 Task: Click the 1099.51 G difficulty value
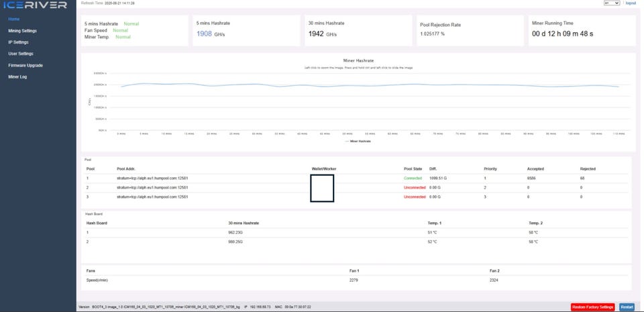click(437, 178)
